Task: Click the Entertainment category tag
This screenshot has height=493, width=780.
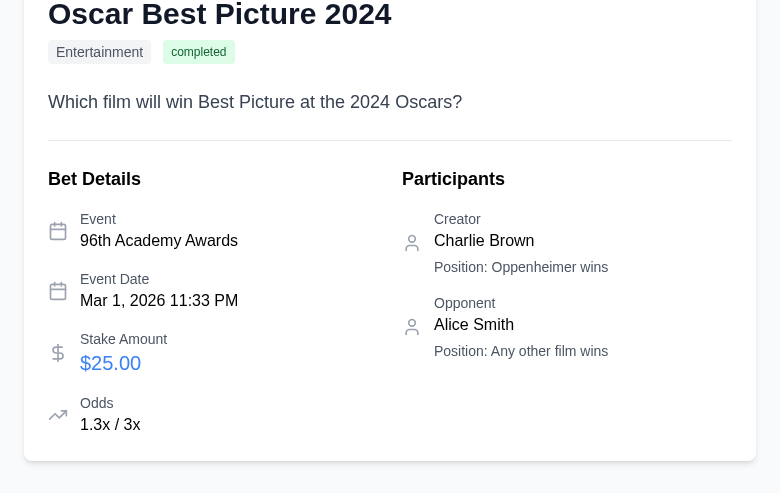Action: coord(99,52)
